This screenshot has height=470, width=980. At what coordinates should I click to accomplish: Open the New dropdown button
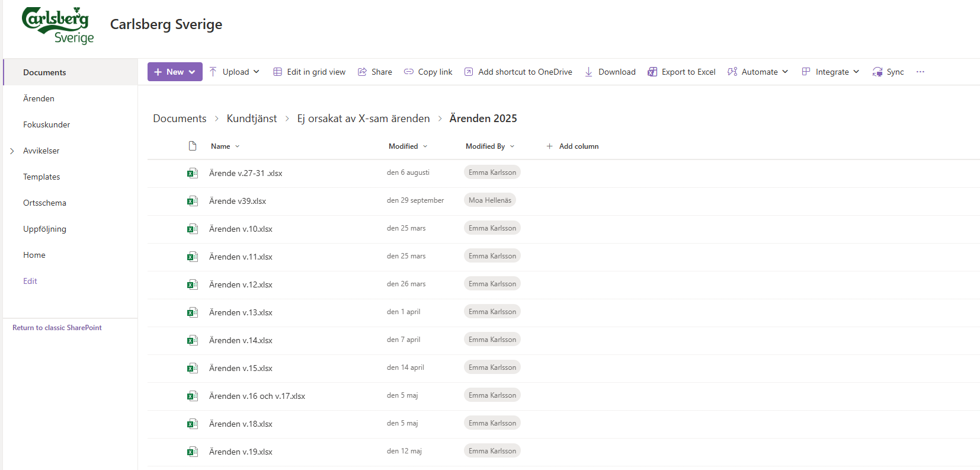point(175,72)
